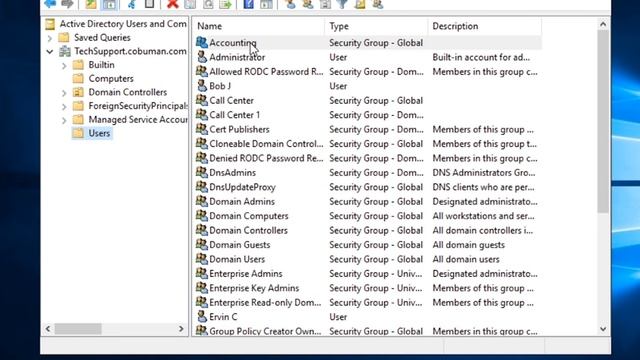Select Group Policy Creator Own... group

pos(265,331)
